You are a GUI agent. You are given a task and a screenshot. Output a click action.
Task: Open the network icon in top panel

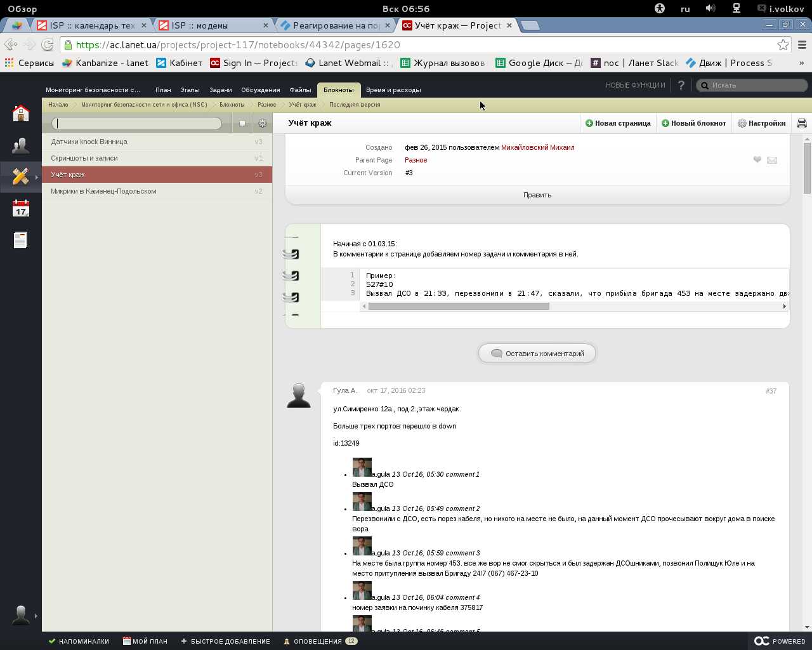pyautogui.click(x=737, y=9)
